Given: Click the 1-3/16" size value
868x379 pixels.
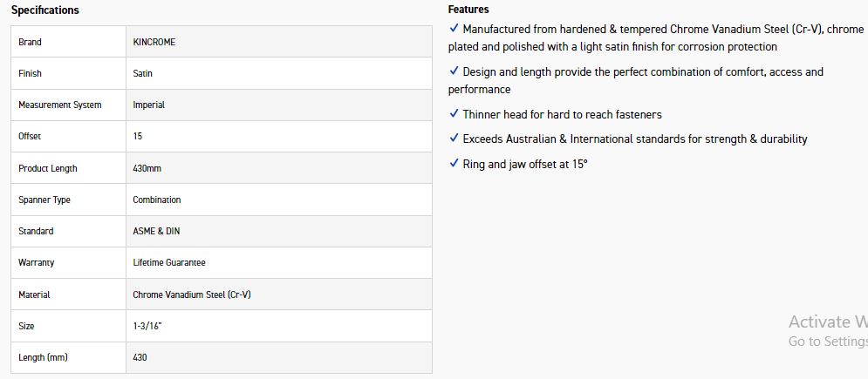Looking at the screenshot, I should pyautogui.click(x=148, y=326).
